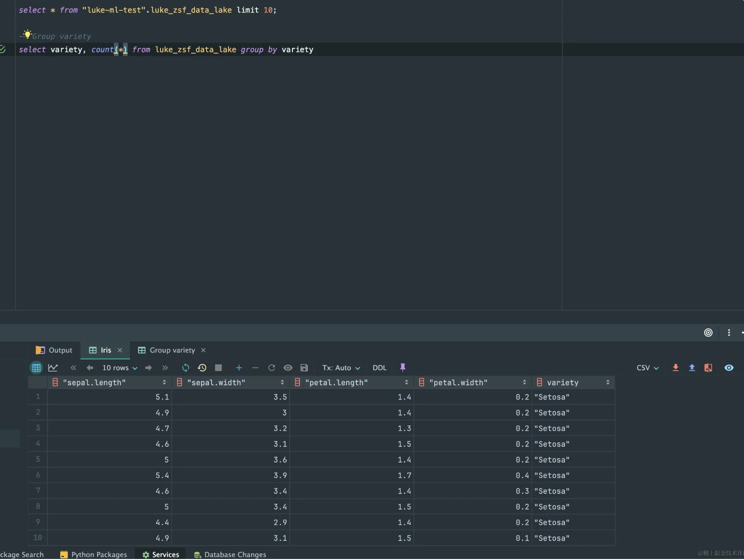Open Python Packages tool window
Screen dimensions: 744x560
(93, 554)
